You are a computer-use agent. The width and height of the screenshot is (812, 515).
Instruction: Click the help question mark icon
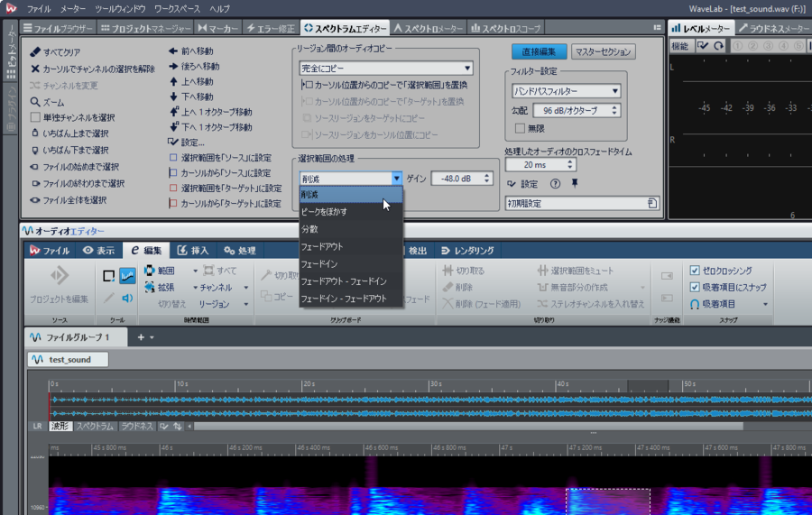pos(555,184)
